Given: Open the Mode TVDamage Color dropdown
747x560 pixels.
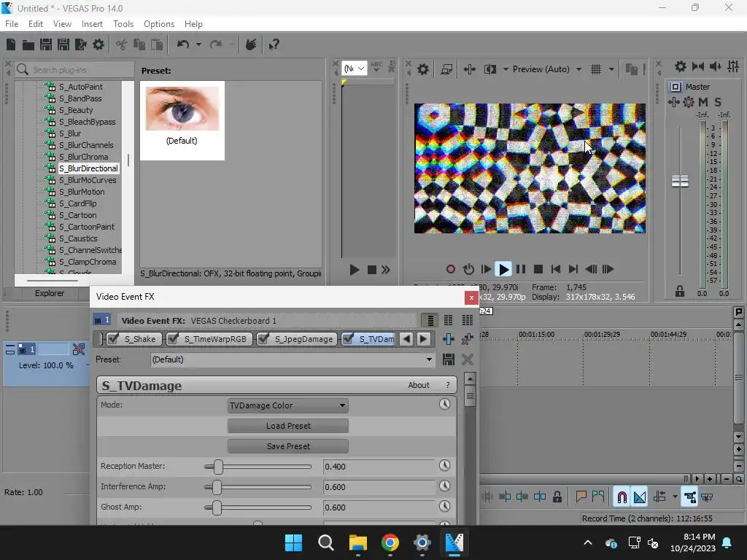Looking at the screenshot, I should [287, 405].
